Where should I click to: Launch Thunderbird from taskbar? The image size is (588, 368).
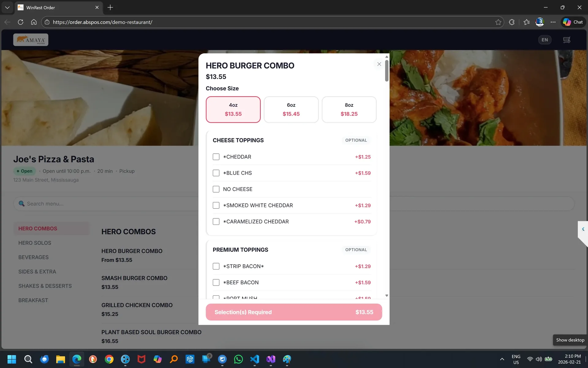tap(44, 359)
